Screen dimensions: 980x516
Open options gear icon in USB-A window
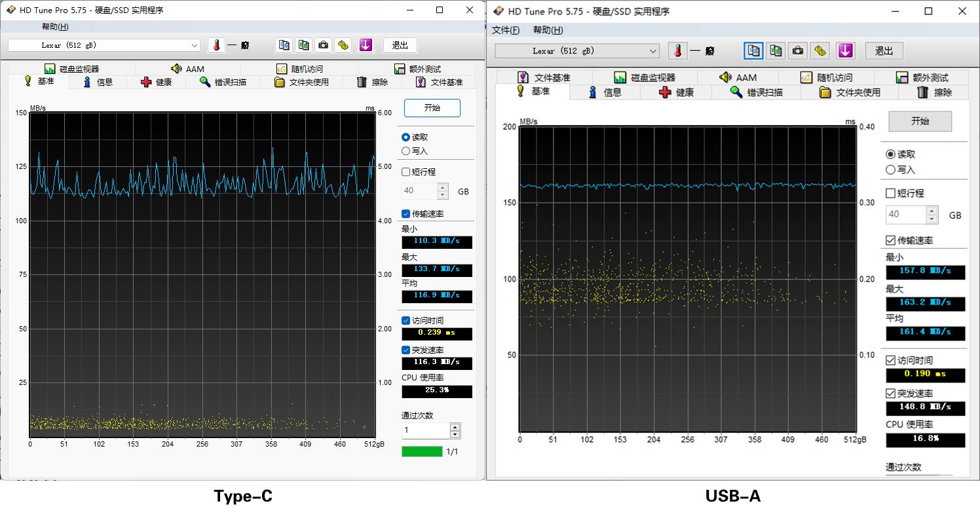pyautogui.click(x=820, y=51)
